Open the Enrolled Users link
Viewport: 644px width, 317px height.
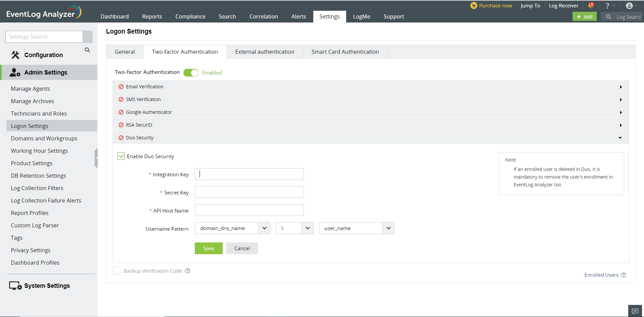pos(601,275)
